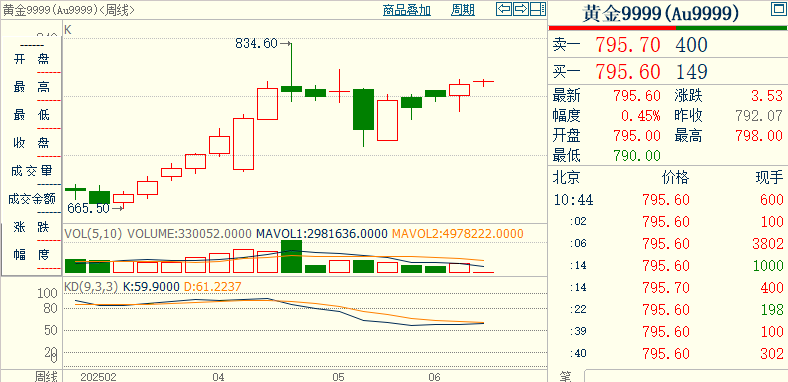Click the 买一 bid price 795.60
This screenshot has height=382, width=788.
628,72
